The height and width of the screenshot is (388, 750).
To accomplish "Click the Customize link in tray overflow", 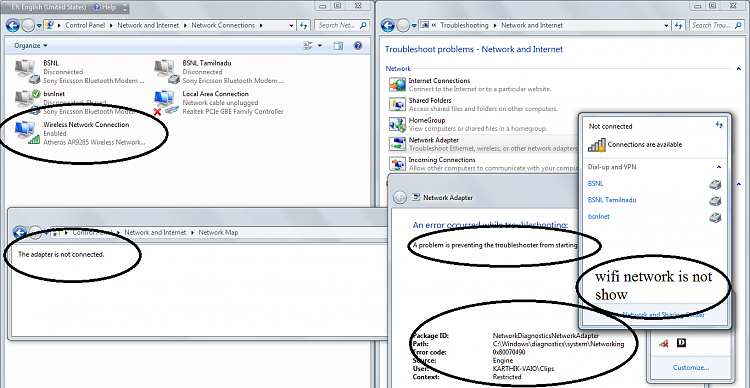I will point(691,367).
